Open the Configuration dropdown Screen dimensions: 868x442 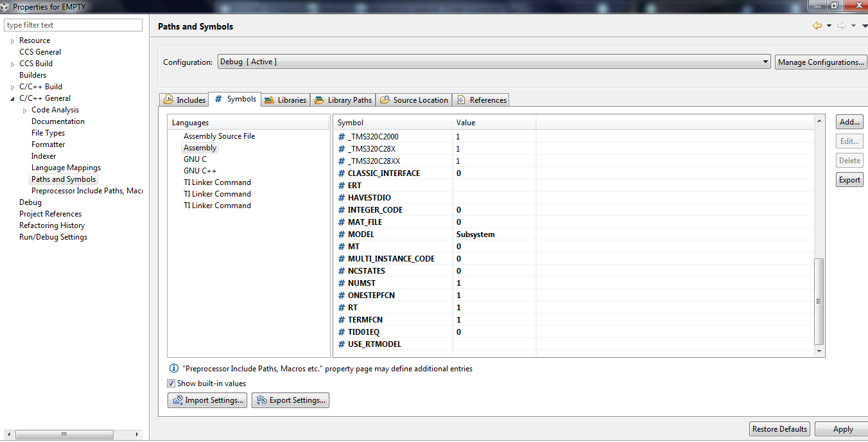click(x=494, y=62)
